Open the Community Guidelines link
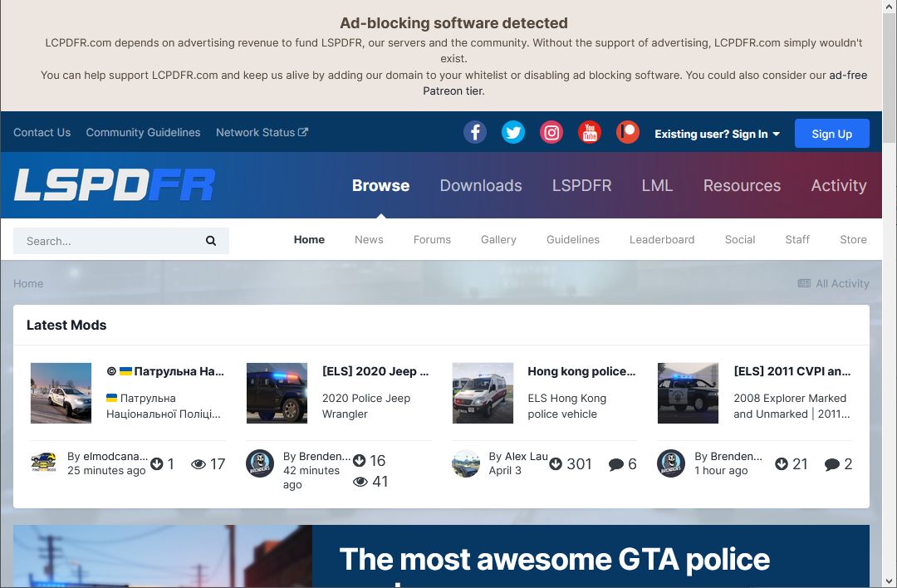The image size is (897, 588). pyautogui.click(x=143, y=132)
